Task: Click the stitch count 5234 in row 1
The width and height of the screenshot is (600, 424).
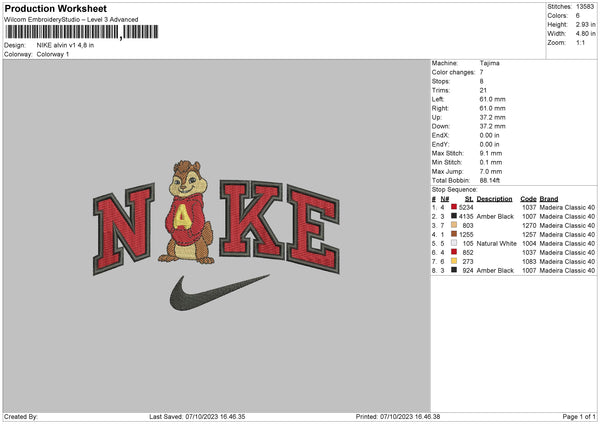Action: [466, 207]
